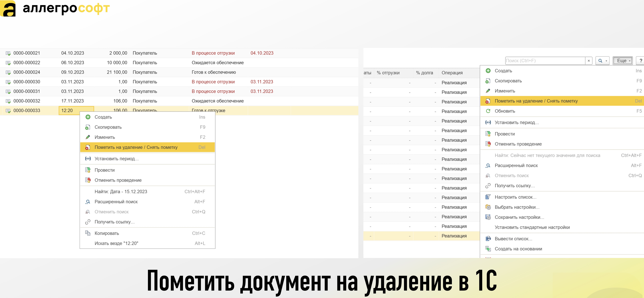Select Найти: Дата - 15.12.2023 menu entry
This screenshot has height=298, width=644.
point(148,192)
